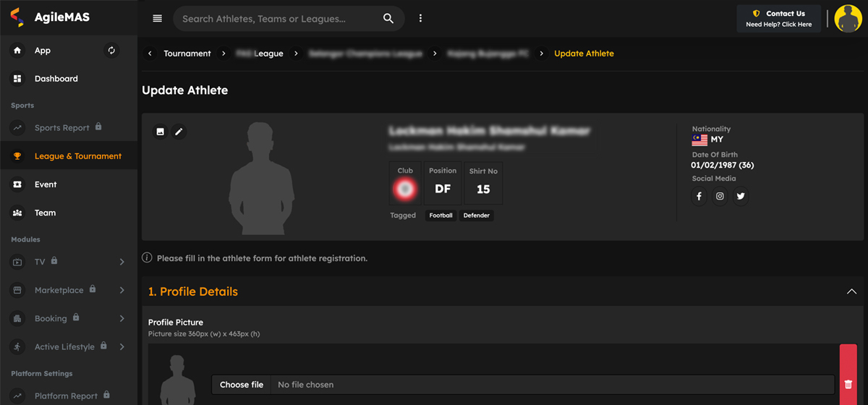This screenshot has height=405, width=868.
Task: Click the athlete silhouette photo on card
Action: pyautogui.click(x=261, y=176)
